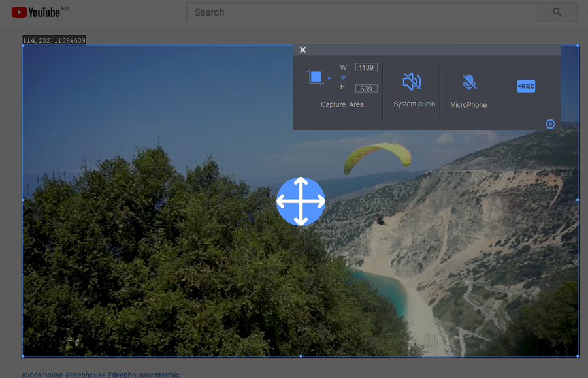Click the blue move-region crosshair handle
This screenshot has height=378, width=588.
pos(301,201)
